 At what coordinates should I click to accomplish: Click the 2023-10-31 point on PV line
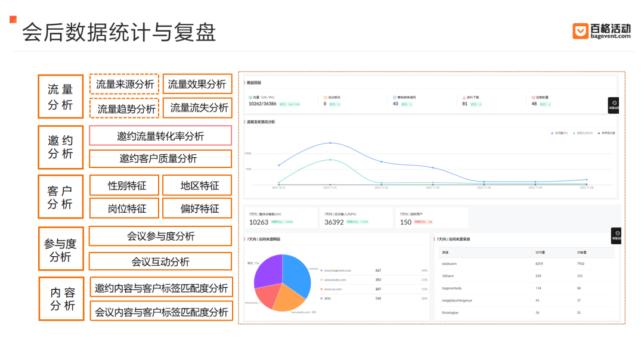click(x=279, y=166)
